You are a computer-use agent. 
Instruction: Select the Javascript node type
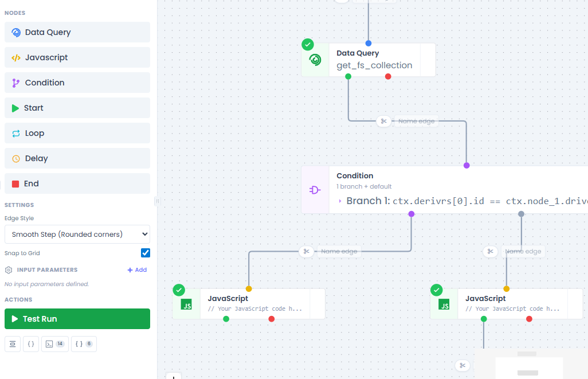tap(77, 57)
